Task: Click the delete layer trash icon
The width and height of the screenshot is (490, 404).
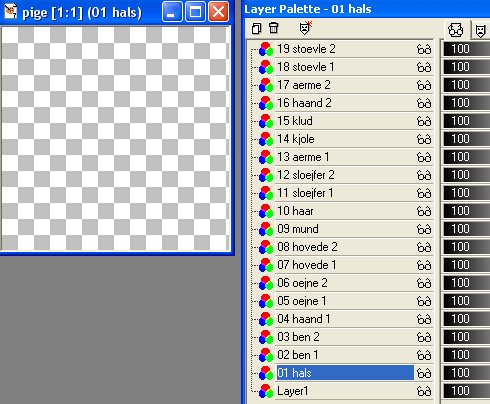Action: [274, 28]
